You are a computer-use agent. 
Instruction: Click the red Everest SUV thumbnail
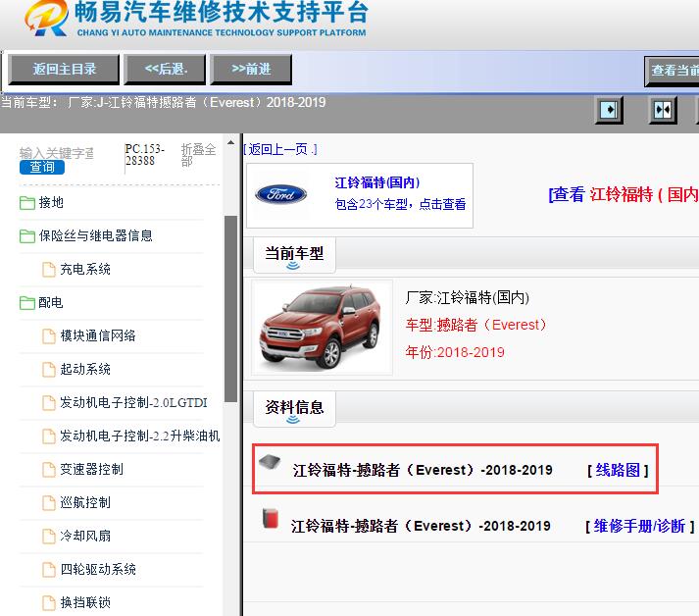pyautogui.click(x=322, y=328)
